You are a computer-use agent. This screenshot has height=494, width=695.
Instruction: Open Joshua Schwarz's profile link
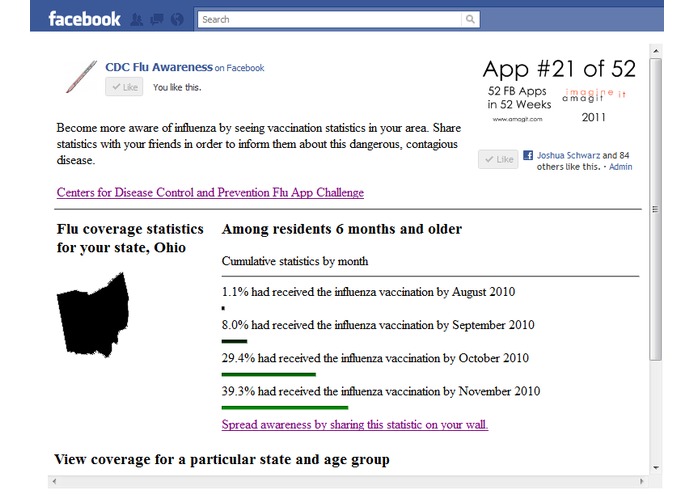568,155
